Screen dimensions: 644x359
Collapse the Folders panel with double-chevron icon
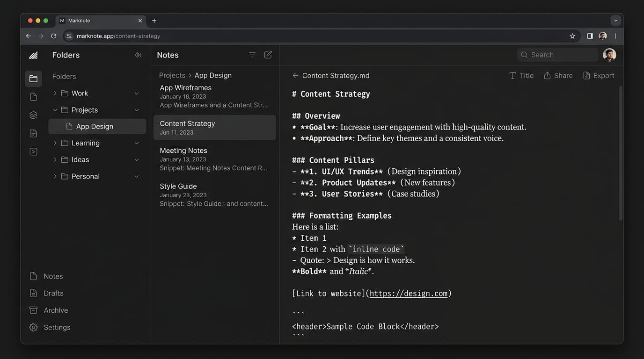pyautogui.click(x=138, y=55)
